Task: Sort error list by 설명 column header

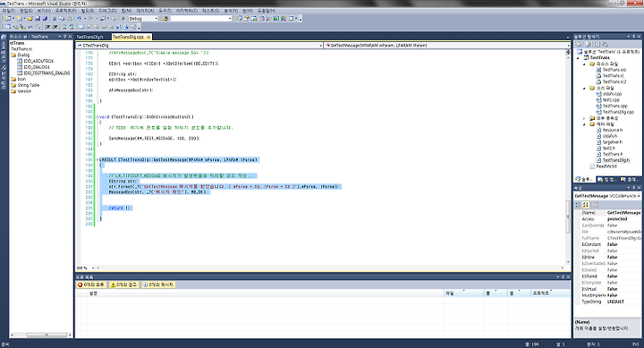Action: click(x=265, y=293)
